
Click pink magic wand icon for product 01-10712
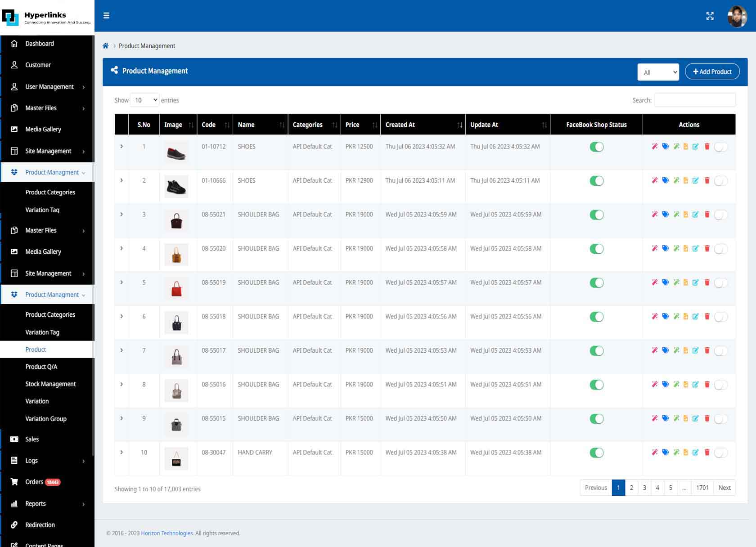click(x=655, y=147)
